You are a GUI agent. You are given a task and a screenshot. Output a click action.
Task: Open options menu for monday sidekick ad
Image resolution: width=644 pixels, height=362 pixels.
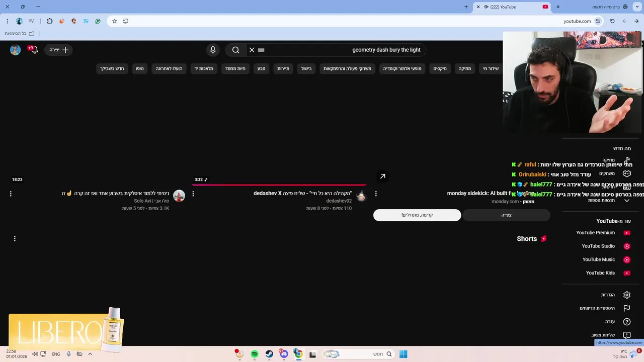click(376, 194)
